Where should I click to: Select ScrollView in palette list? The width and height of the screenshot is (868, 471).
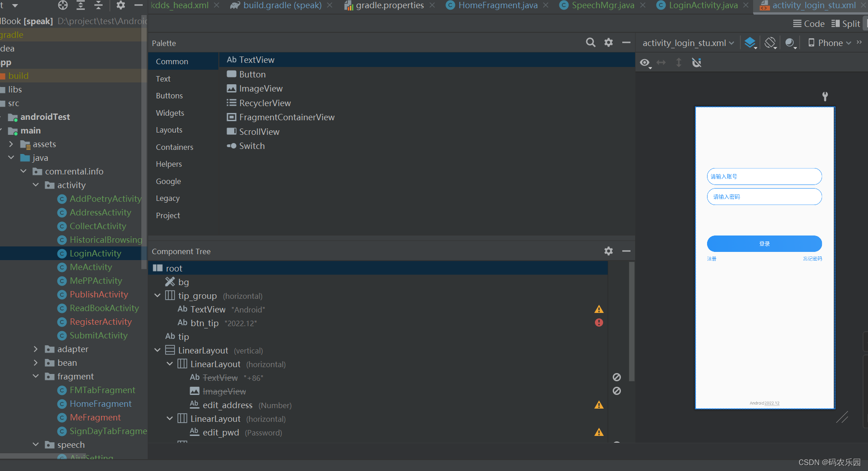(253, 132)
